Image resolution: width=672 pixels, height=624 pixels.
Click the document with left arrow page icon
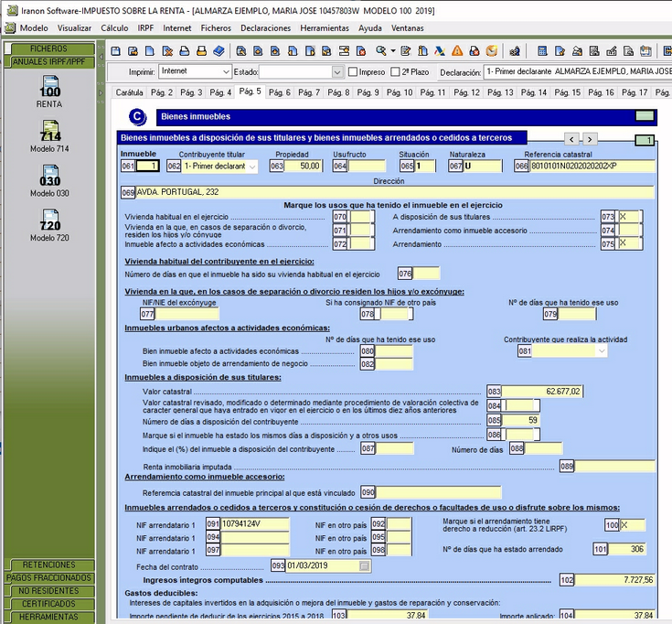coord(293,51)
